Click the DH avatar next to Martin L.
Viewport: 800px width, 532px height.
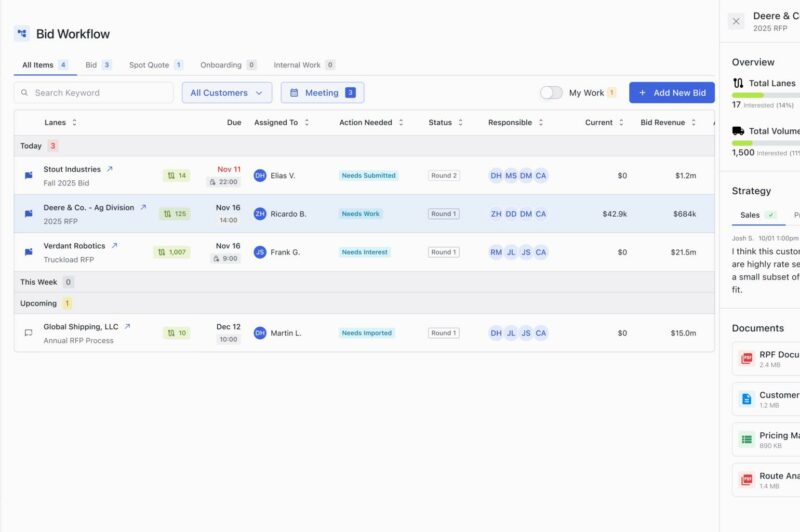click(260, 333)
